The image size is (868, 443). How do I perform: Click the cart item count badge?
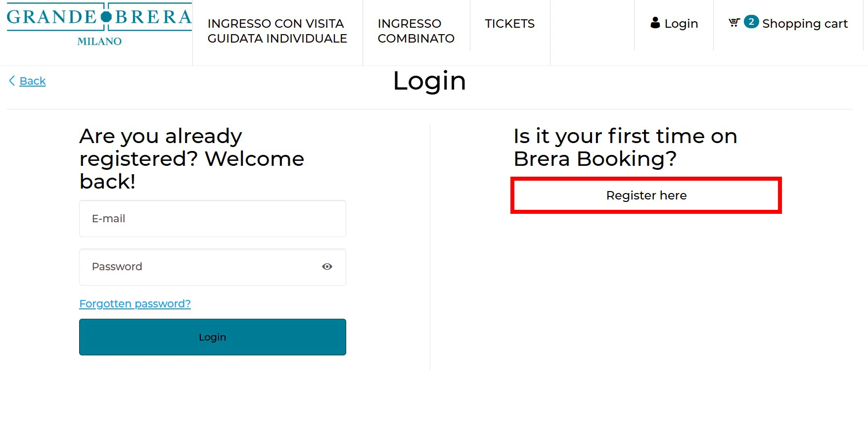[x=751, y=22]
